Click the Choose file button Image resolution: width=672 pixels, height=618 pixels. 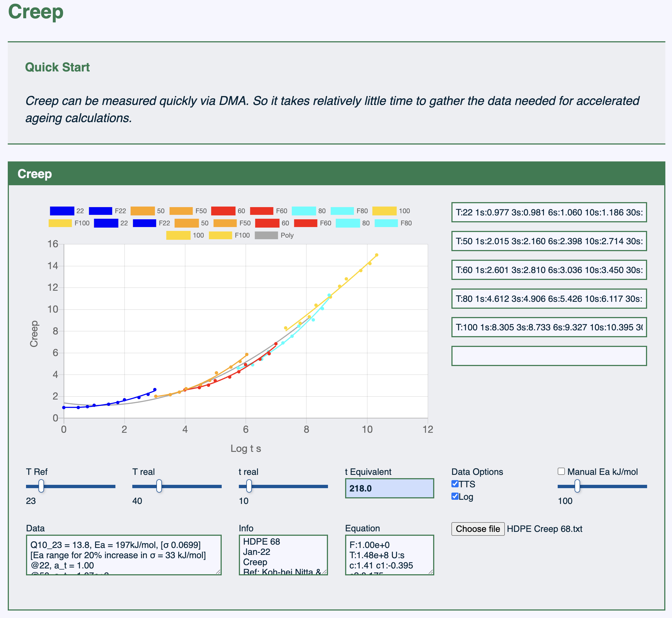(x=478, y=529)
